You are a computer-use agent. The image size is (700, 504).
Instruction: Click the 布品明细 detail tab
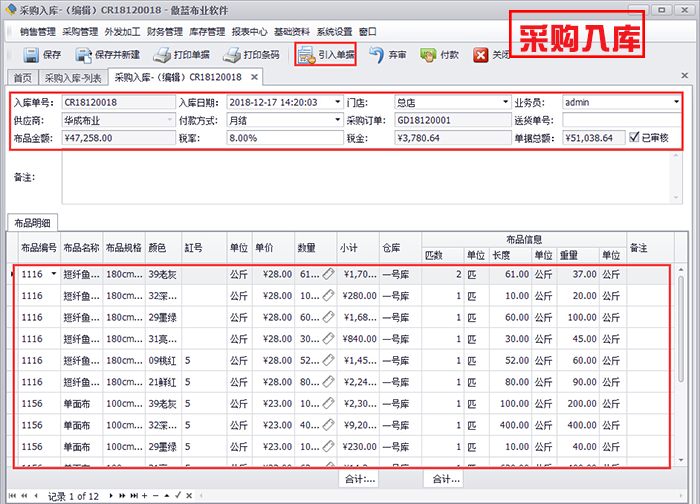31,222
